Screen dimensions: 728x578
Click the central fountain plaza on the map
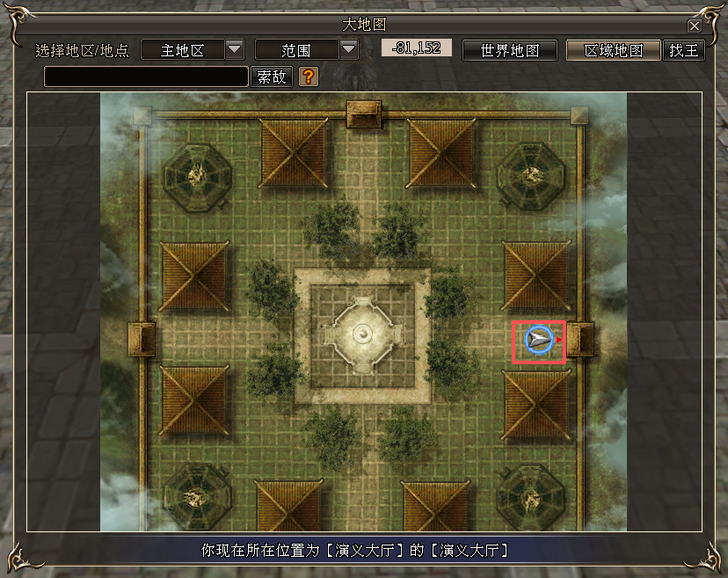tap(362, 334)
